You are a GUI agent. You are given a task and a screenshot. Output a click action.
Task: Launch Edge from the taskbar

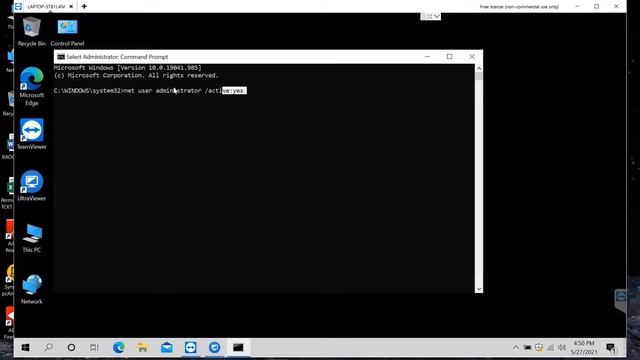pos(119,347)
